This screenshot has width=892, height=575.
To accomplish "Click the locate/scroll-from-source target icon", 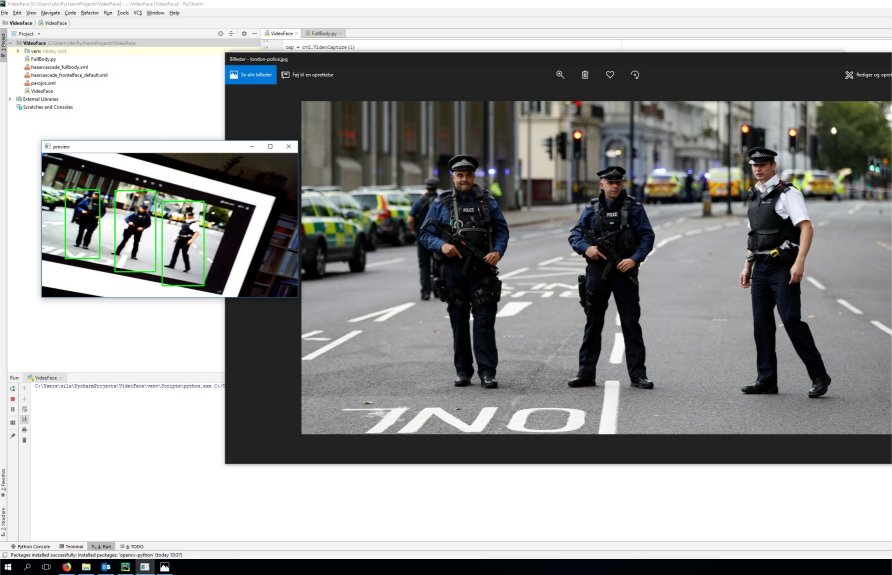I will pyautogui.click(x=221, y=34).
